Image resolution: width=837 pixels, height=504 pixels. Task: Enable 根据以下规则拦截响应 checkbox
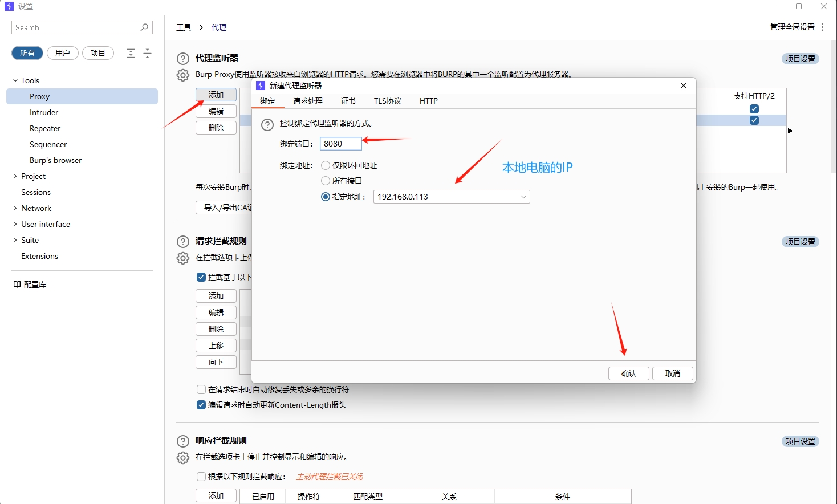201,477
